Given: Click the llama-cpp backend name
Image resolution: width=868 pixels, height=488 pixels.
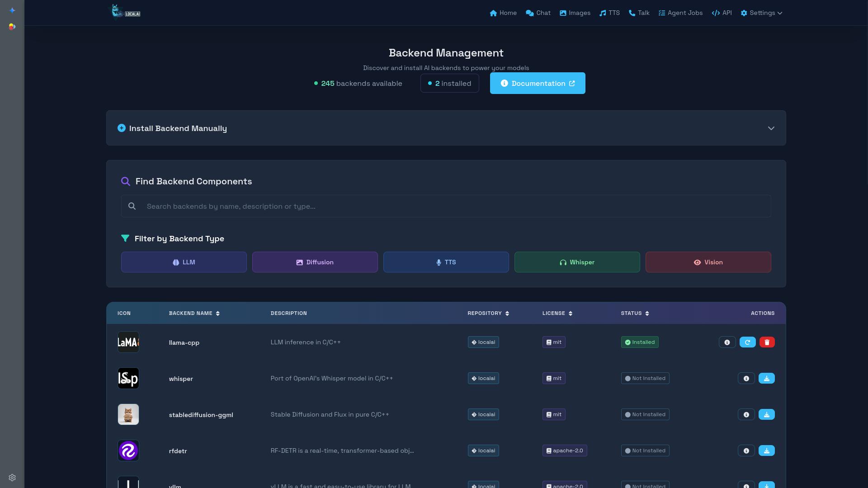Looking at the screenshot, I should point(184,343).
